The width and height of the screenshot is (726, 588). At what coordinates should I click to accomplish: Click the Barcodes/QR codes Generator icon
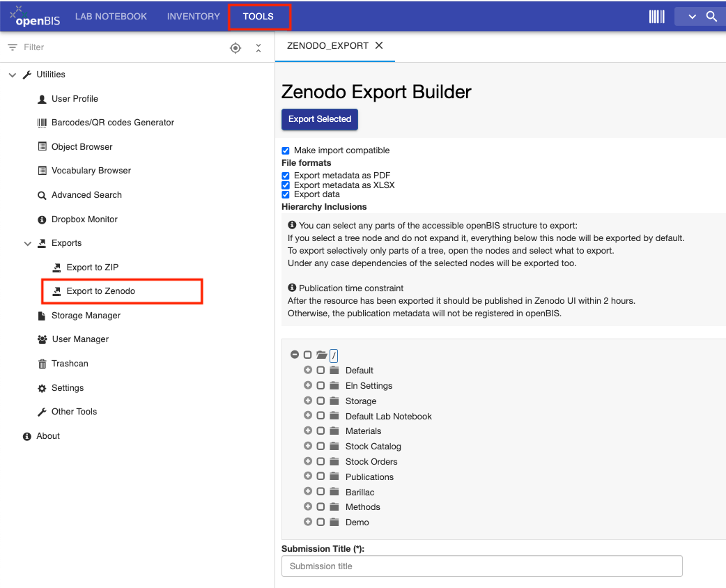tap(42, 123)
